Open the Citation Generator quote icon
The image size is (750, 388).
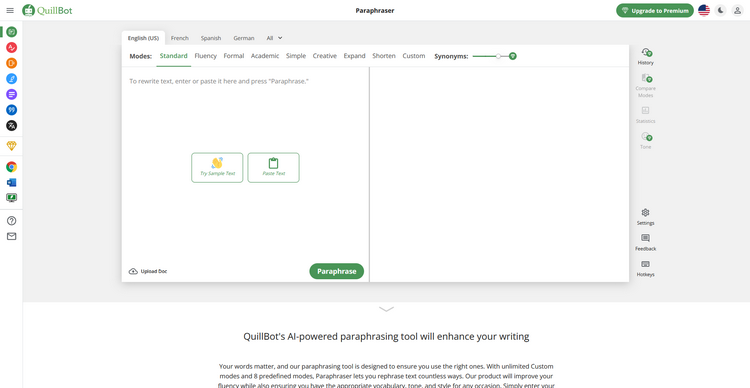click(11, 110)
